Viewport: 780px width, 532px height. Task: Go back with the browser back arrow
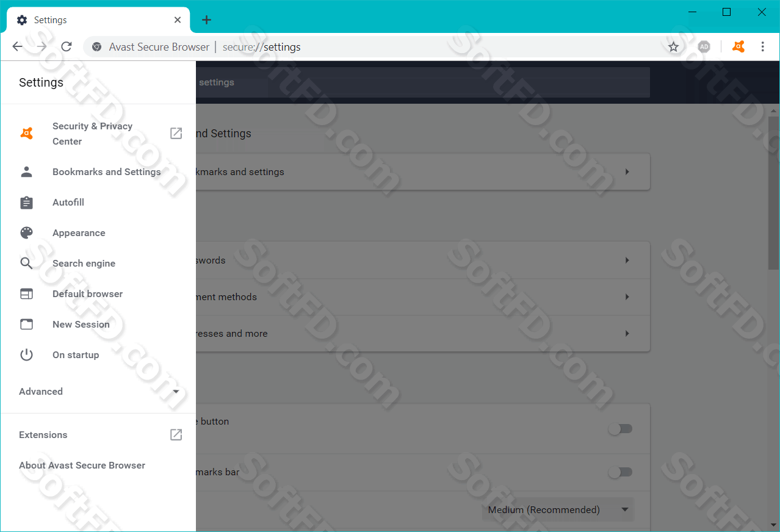pyautogui.click(x=17, y=46)
